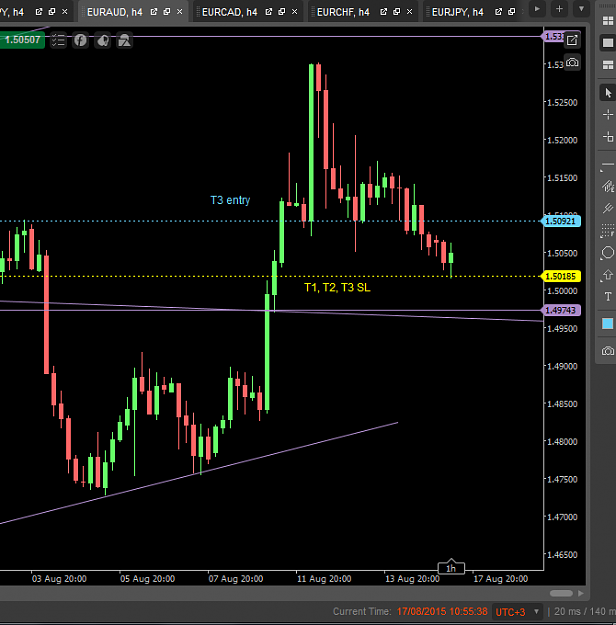616x625 pixels.
Task: Detach the EURJPY, h4 chart tab
Action: [x=498, y=12]
